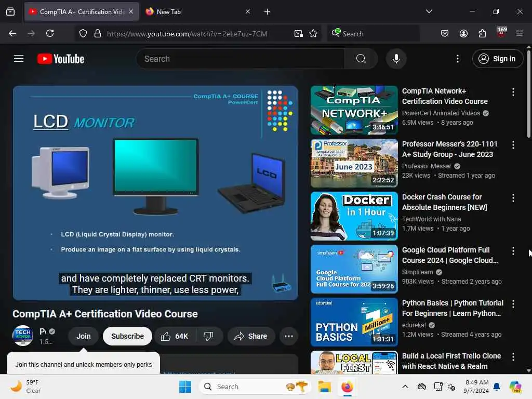Image resolution: width=532 pixels, height=399 pixels.
Task: Open Docker in 1 Hour thumbnail
Action: coord(354,216)
